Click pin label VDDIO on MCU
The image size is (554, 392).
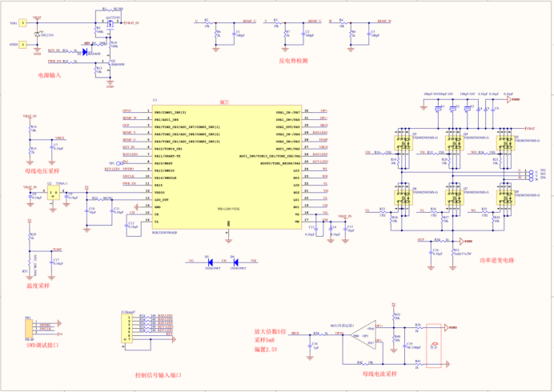pyautogui.click(x=159, y=193)
